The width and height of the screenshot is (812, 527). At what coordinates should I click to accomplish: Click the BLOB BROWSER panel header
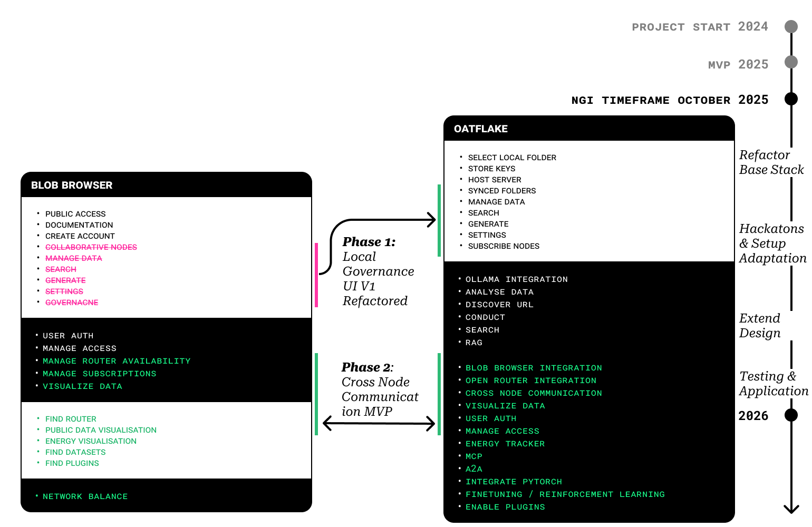(166, 185)
